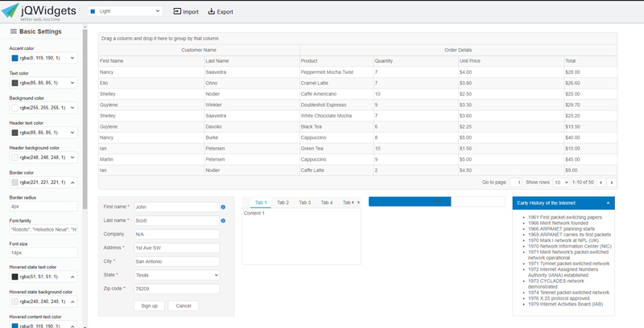The width and height of the screenshot is (644, 328).
Task: Click the Basic Settings hamburger menu icon
Action: click(x=13, y=31)
